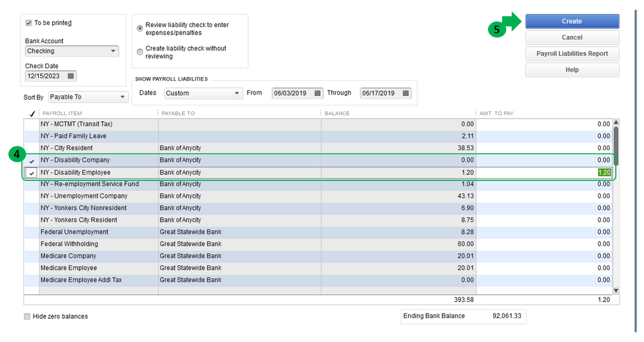The image size is (644, 342).
Task: Open the Check Date calendar picker icon
Action: tap(71, 76)
